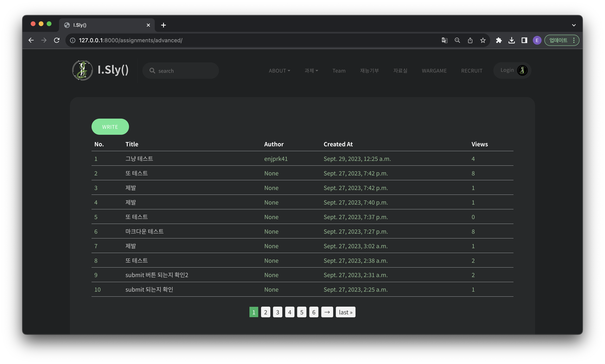Click the next page arrow button
605x364 pixels.
click(327, 312)
